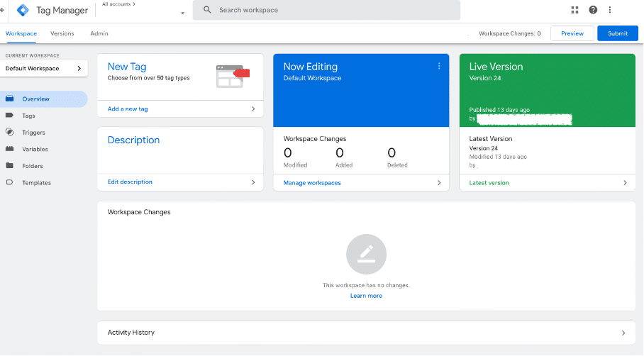Click the chevron next to Manage workspaces
Screen dimensions: 644x356
tap(439, 183)
